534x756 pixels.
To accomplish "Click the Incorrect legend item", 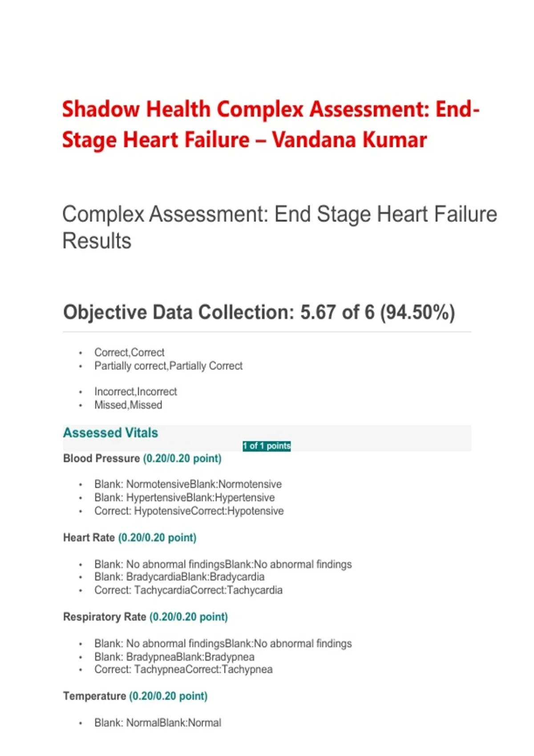I will pyautogui.click(x=135, y=392).
